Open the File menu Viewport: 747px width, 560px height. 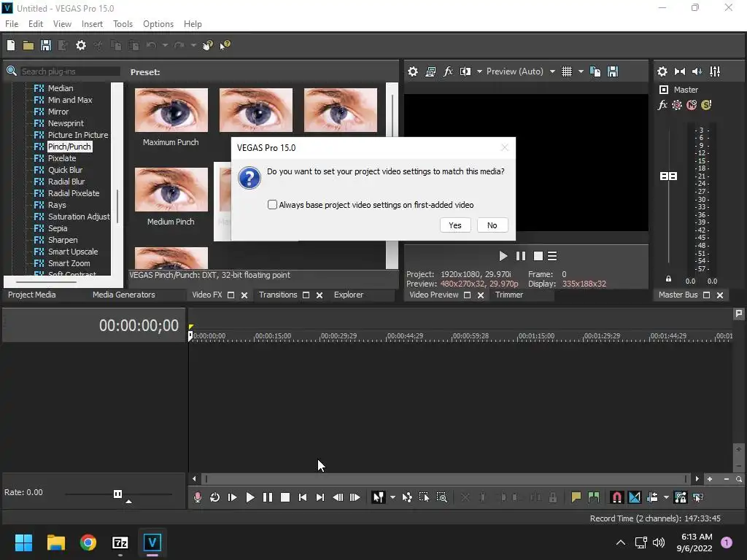[x=12, y=24]
